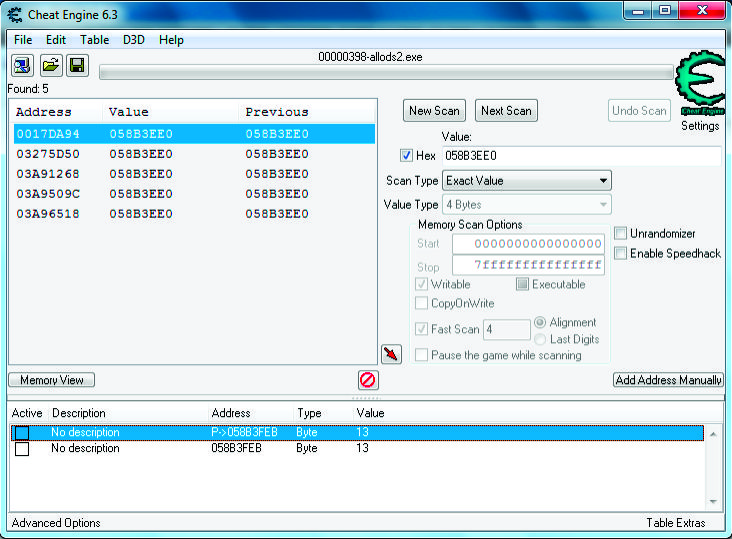Click the Cheat Engine title bar icon

point(15,14)
